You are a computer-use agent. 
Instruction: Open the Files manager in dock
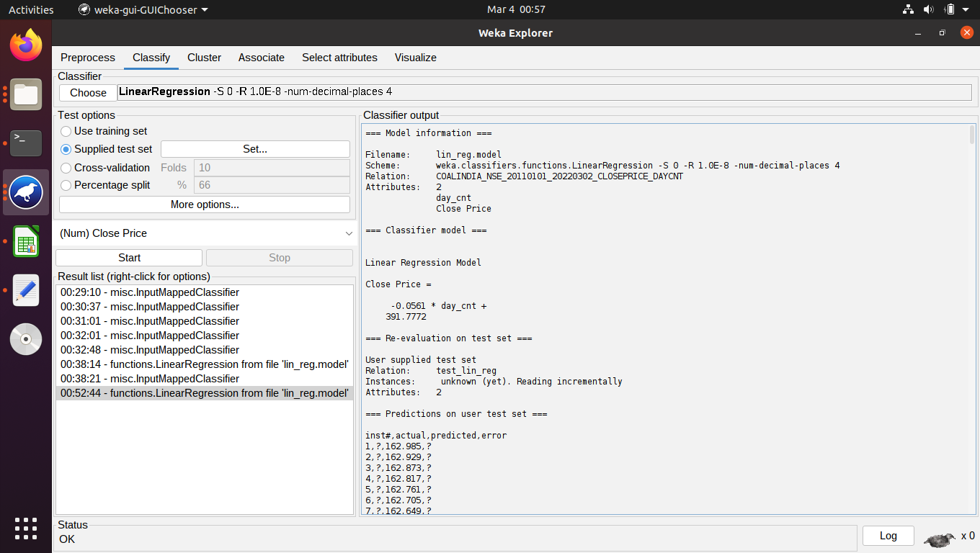(x=26, y=94)
